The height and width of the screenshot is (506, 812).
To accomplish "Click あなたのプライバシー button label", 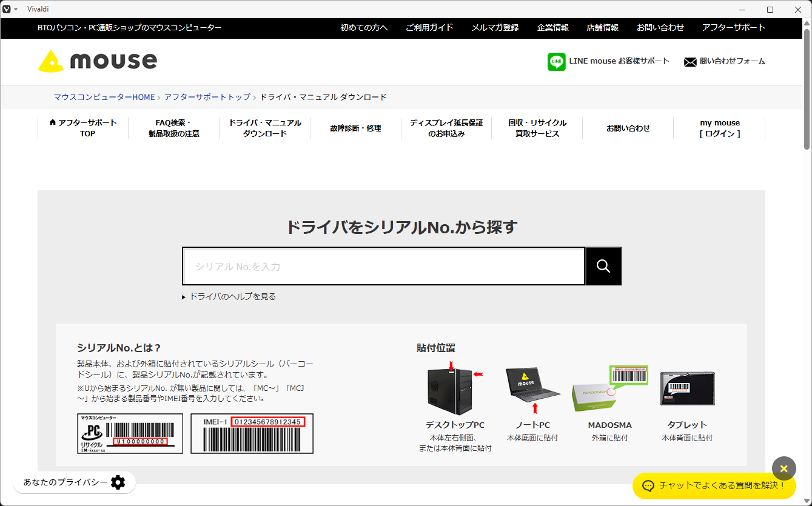I will [x=65, y=482].
